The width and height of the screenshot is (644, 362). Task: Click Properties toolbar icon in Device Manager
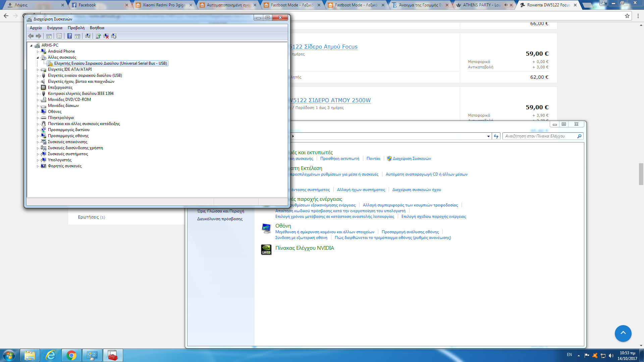59,36
